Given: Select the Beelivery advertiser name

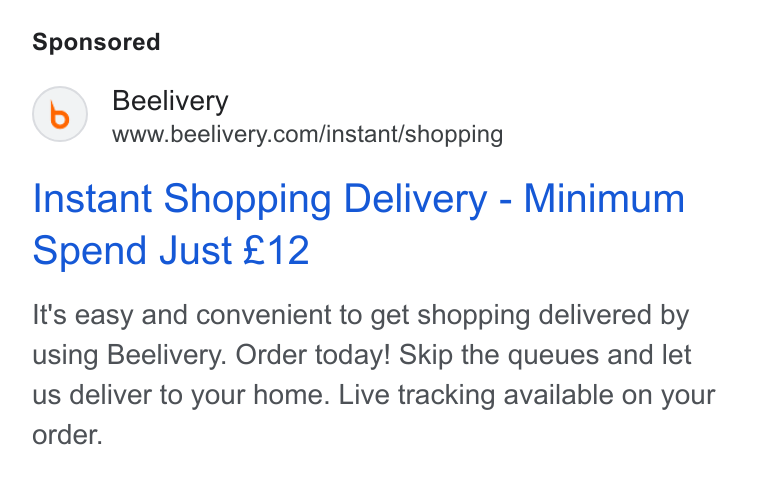Looking at the screenshot, I should pyautogui.click(x=170, y=101).
